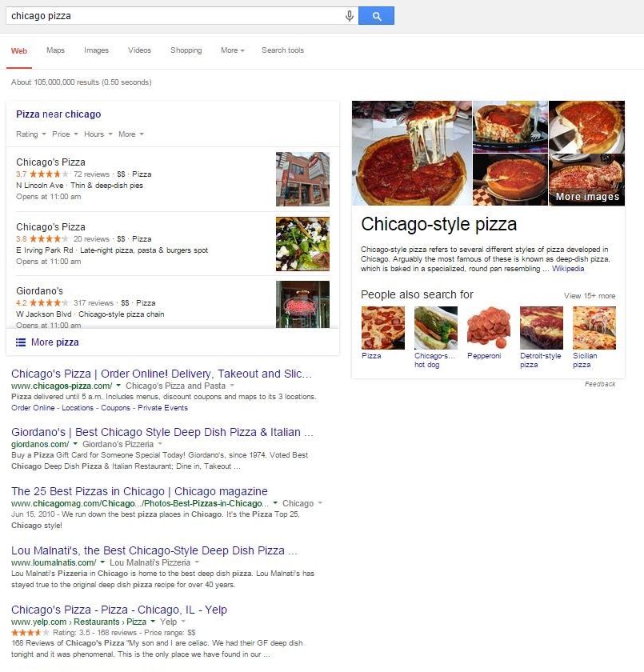
Task: Open the Wikipedia link in the knowledge panel
Action: point(568,269)
